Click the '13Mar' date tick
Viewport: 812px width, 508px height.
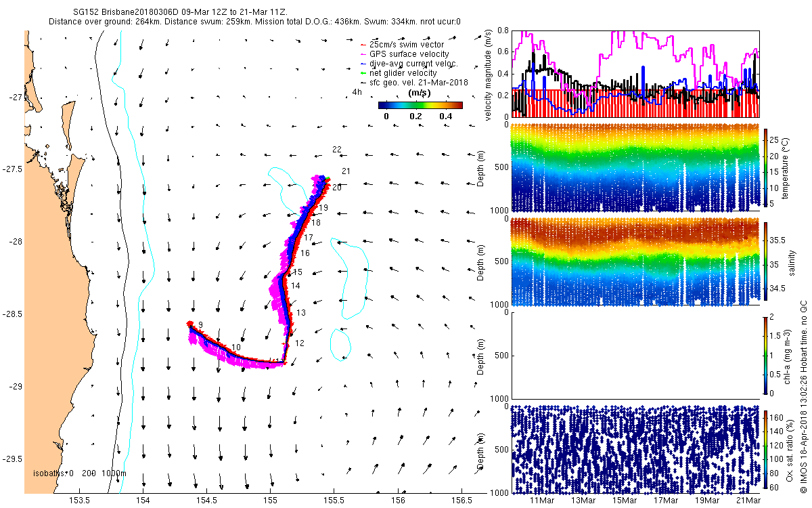[584, 501]
